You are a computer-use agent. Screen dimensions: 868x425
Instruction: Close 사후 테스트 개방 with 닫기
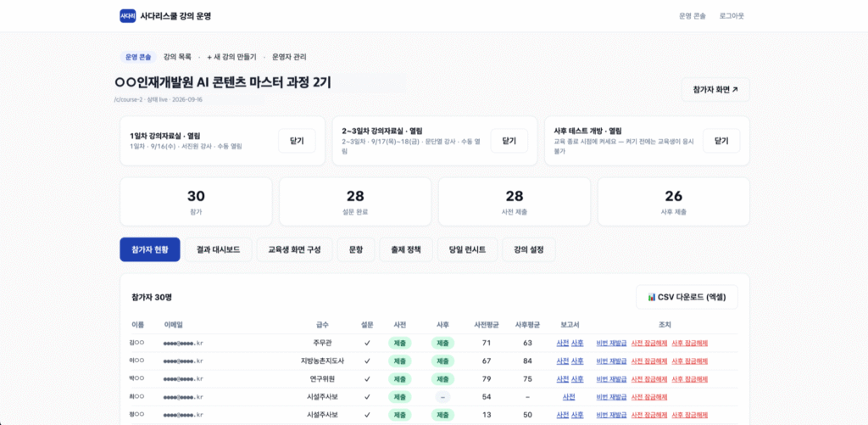(x=721, y=141)
